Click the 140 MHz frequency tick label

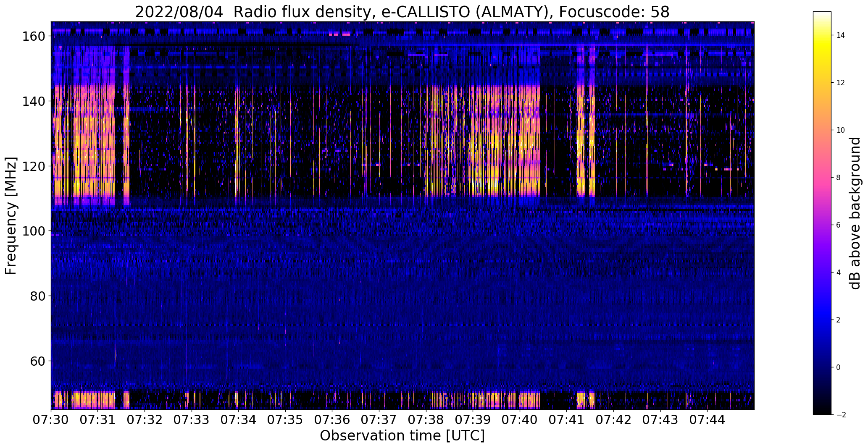pyautogui.click(x=33, y=101)
